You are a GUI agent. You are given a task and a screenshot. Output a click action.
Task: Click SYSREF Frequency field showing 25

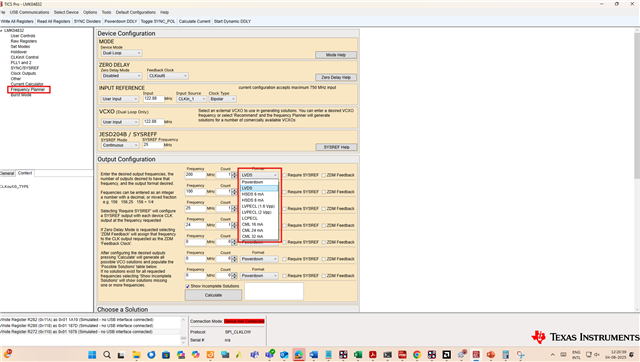pos(153,145)
